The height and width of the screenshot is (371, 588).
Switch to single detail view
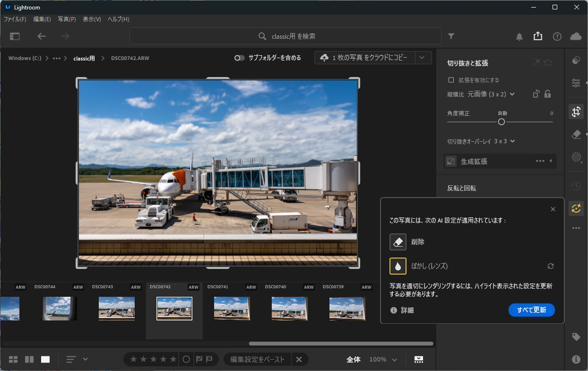[x=45, y=359]
